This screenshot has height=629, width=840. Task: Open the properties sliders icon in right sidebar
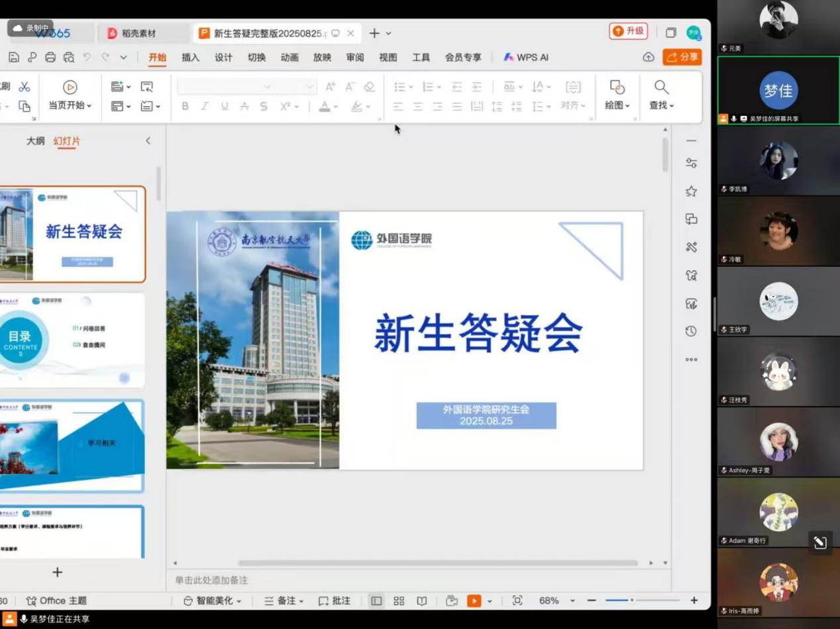point(691,163)
